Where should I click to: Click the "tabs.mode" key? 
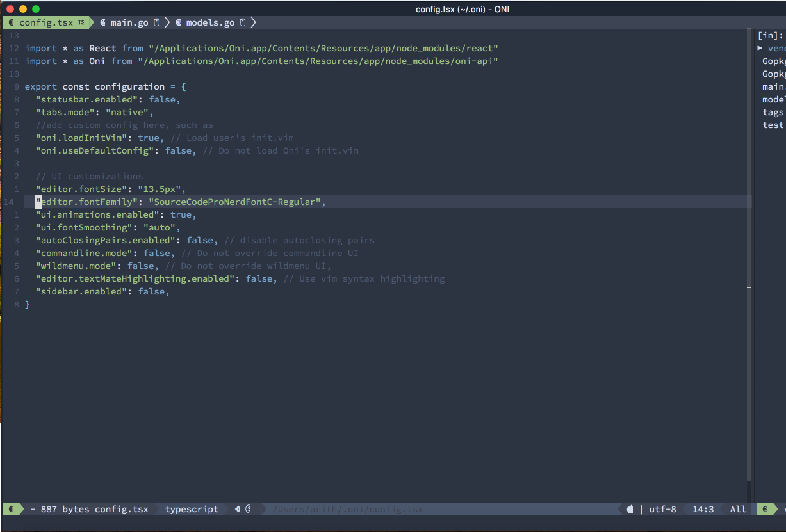click(x=65, y=112)
